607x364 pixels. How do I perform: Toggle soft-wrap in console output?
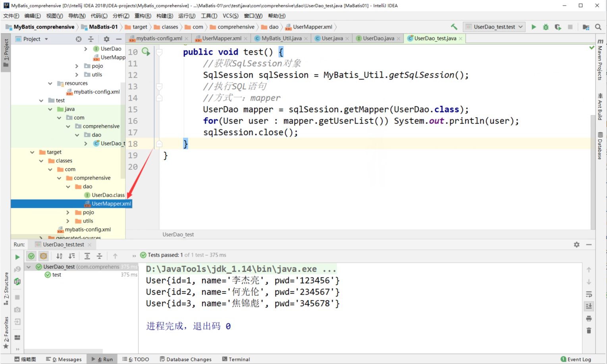589,294
